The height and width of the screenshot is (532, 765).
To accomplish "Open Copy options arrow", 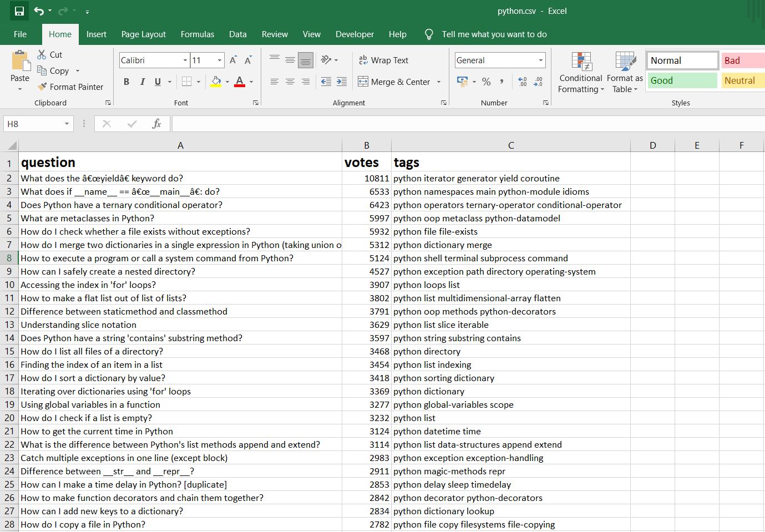I will tap(77, 71).
